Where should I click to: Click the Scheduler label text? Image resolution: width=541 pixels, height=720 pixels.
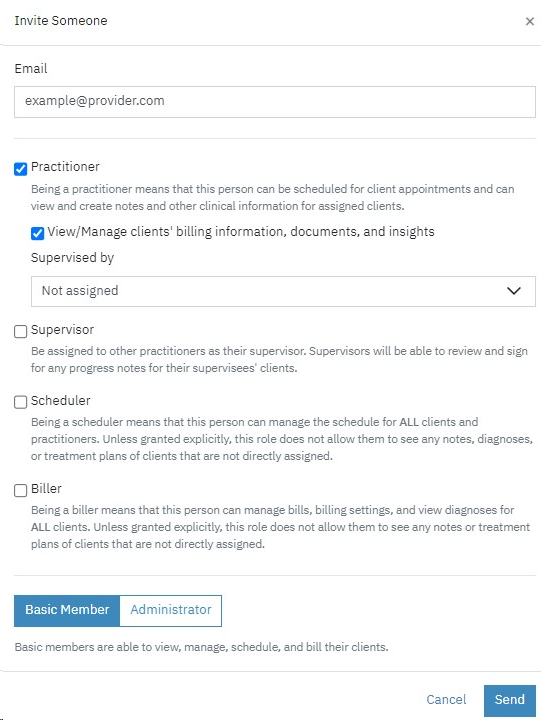61,400
